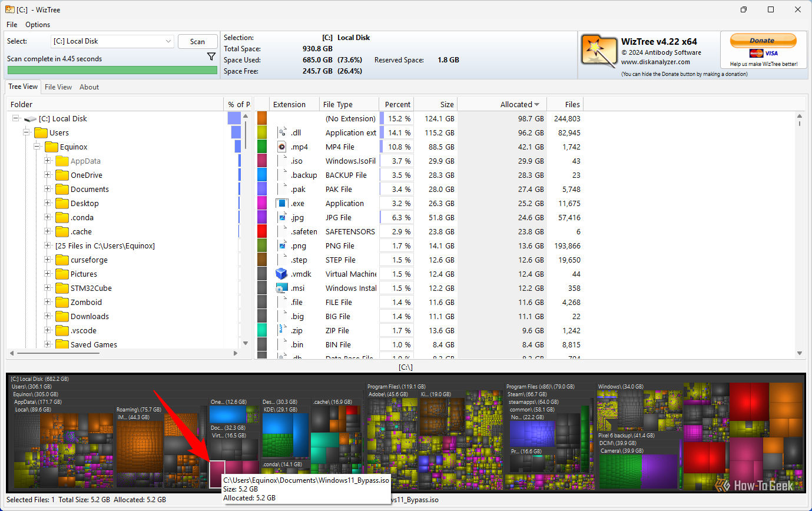Open the drive selection dropdown
The width and height of the screenshot is (812, 511).
coord(112,41)
